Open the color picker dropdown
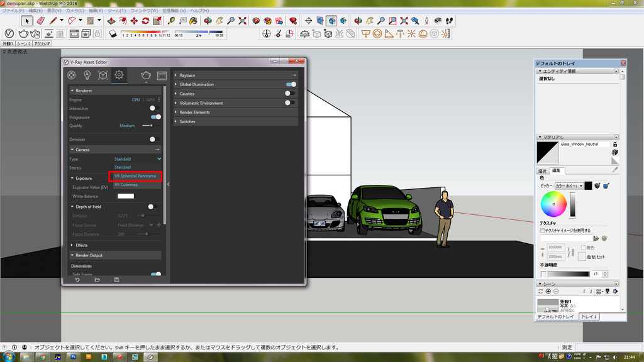The width and height of the screenshot is (644, 362). pos(568,186)
